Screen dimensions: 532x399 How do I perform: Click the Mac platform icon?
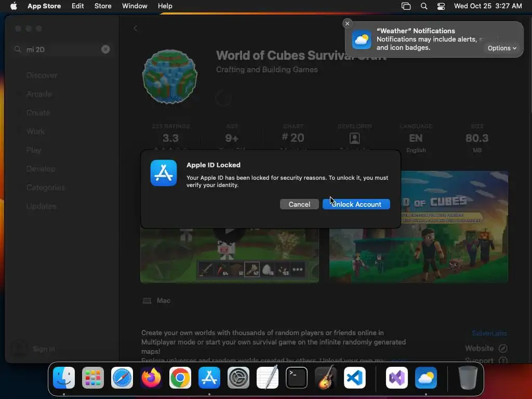147,301
